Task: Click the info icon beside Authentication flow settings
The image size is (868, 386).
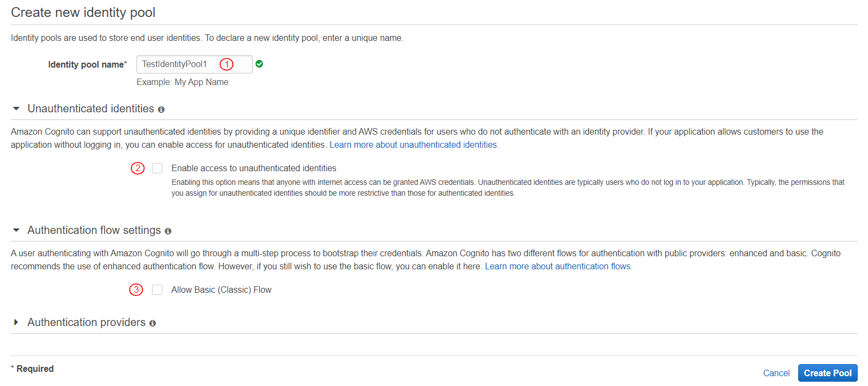Action: tap(168, 231)
